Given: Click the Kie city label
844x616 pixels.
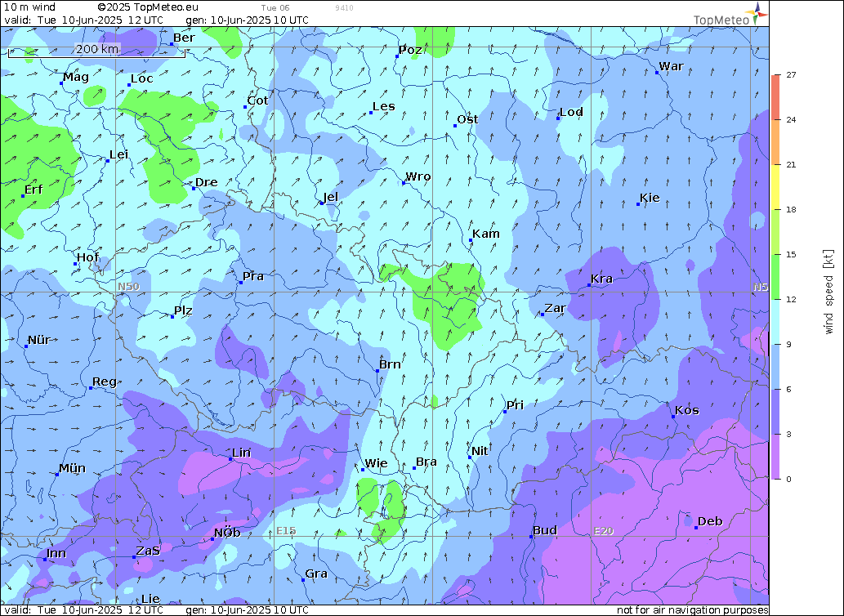Looking at the screenshot, I should 650,198.
